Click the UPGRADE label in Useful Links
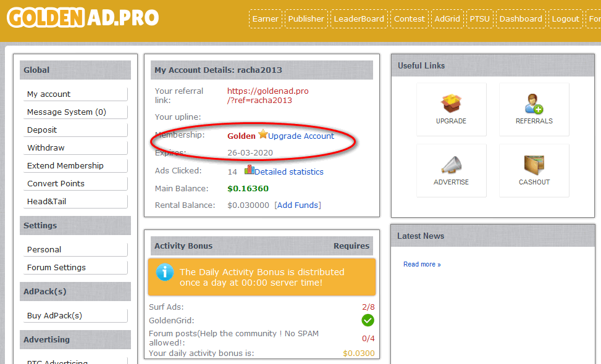 tap(451, 121)
